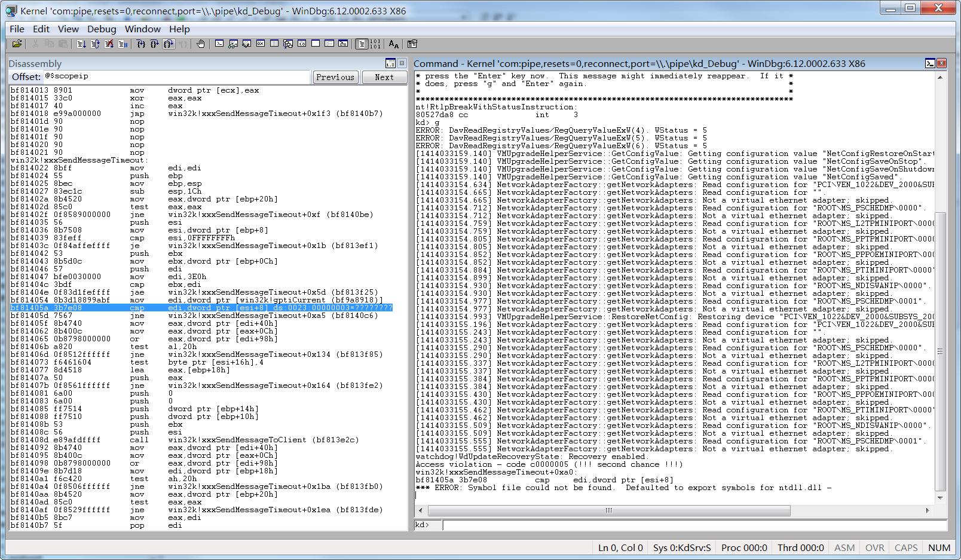Screen dimensions: 961x560
Task: Open the Window menu
Action: pos(142,29)
